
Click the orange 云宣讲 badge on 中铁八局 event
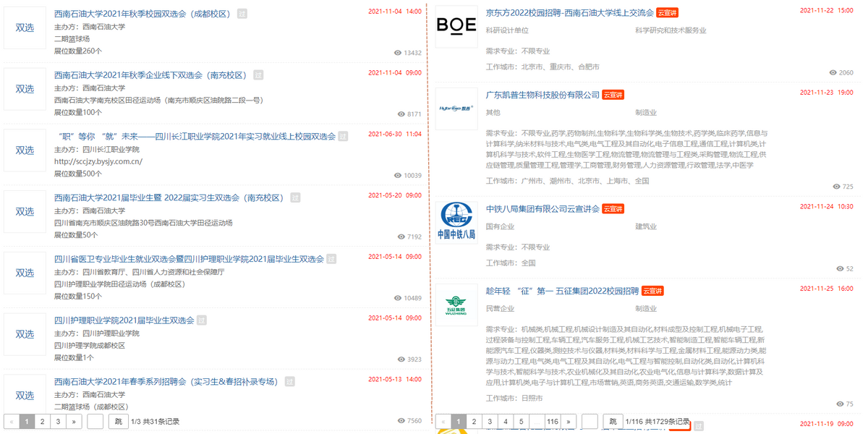coord(613,208)
